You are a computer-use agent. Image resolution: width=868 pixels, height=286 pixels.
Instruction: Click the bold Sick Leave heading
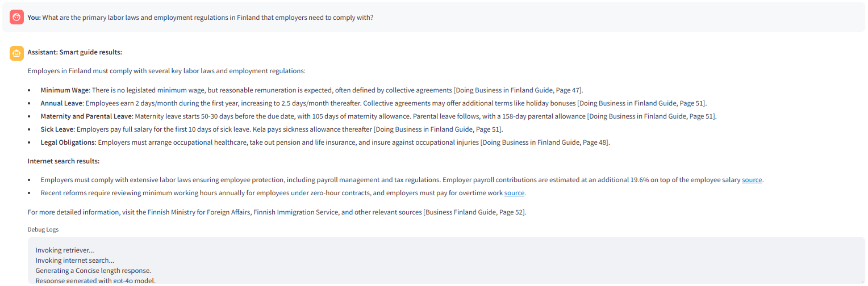coord(57,129)
